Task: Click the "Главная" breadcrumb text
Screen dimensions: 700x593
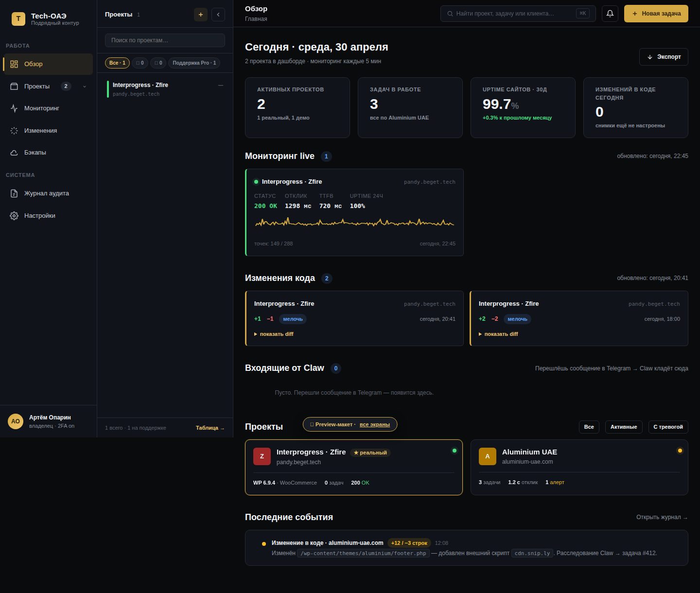Action: tap(256, 19)
